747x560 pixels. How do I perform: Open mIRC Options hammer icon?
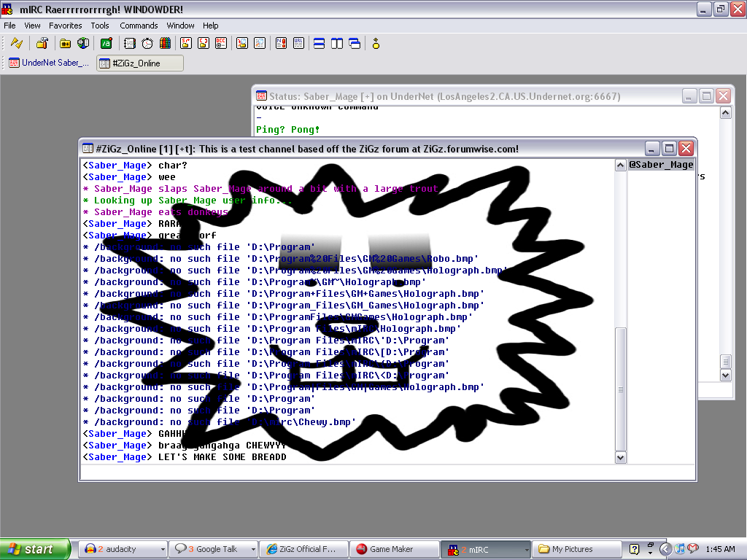point(42,43)
